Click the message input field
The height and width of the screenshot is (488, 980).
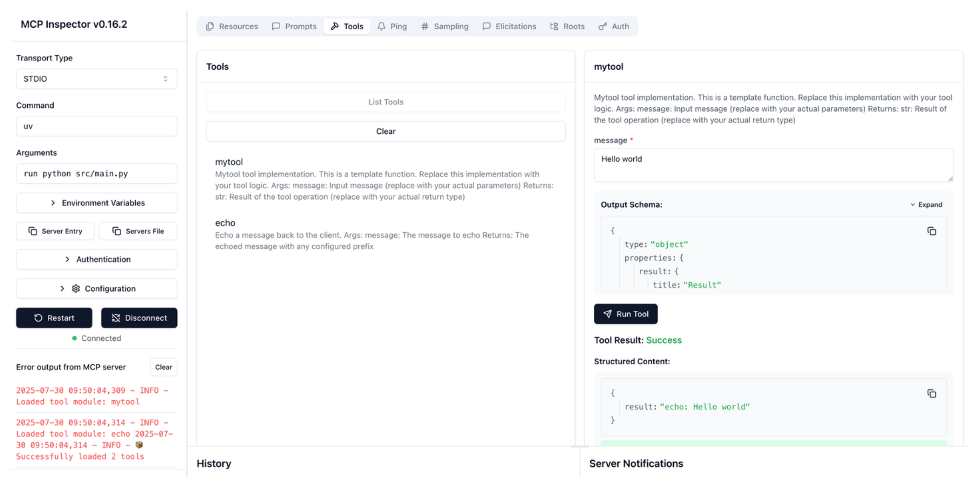[773, 165]
